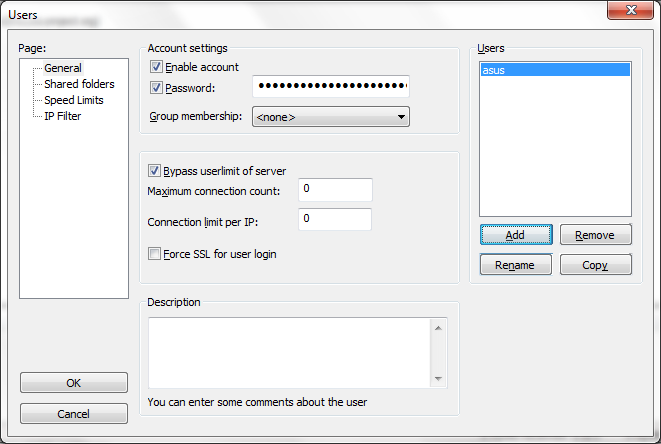Viewport: 661px width, 444px height.
Task: Uncheck the Password checkbox
Action: pos(155,88)
